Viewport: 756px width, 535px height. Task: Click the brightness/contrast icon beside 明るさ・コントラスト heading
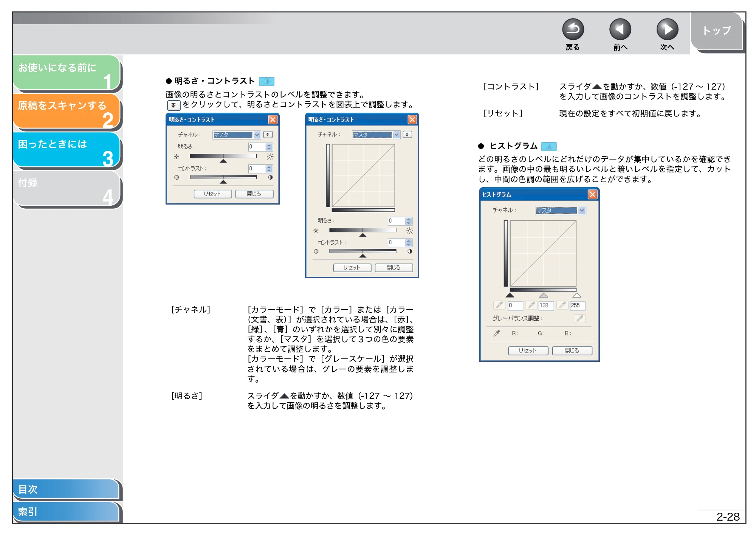click(266, 81)
